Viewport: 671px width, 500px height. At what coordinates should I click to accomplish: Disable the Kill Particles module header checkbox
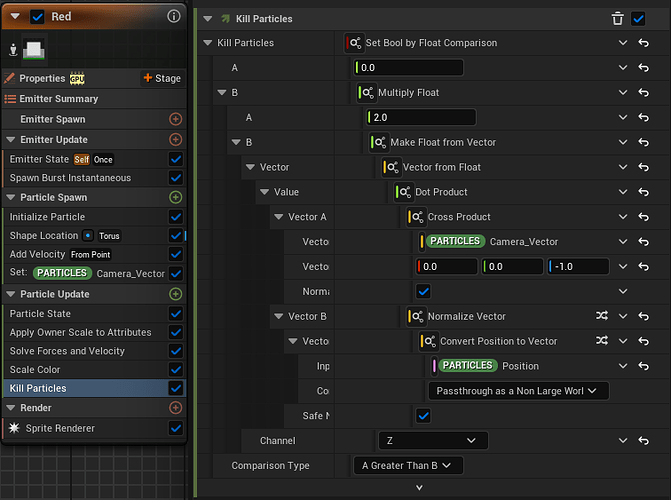638,19
